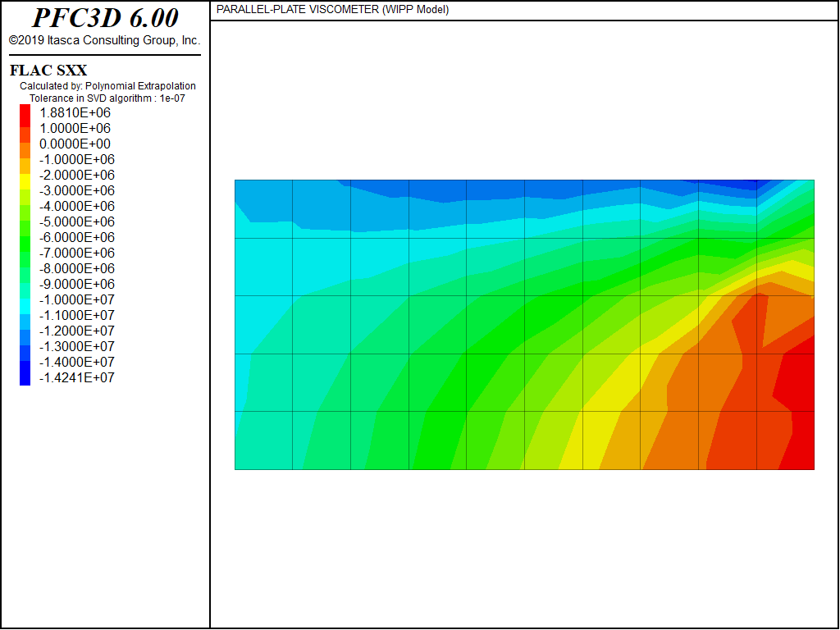Viewport: 840px width, 630px height.
Task: Click legend value -2.0000E+06
Action: [x=76, y=175]
